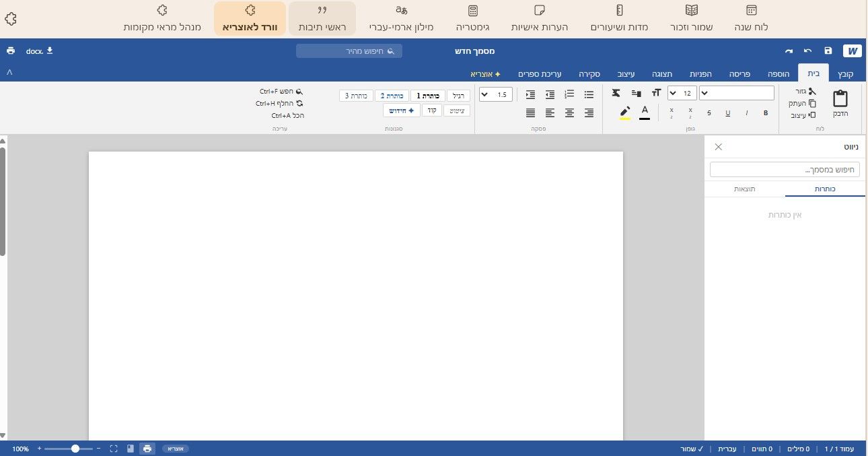Toggle the second script button beside the color separator
Screen dimensions: 868x456
pyautogui.click(x=672, y=113)
